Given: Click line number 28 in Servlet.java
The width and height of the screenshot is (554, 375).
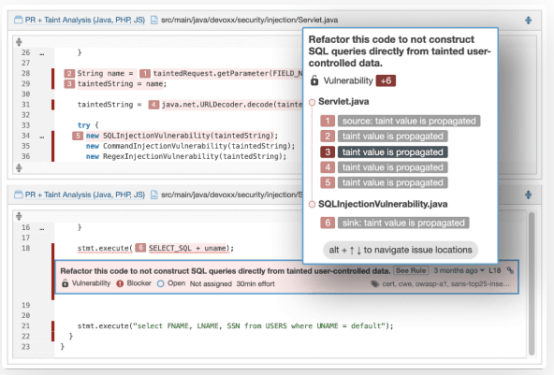Looking at the screenshot, I should 25,74.
